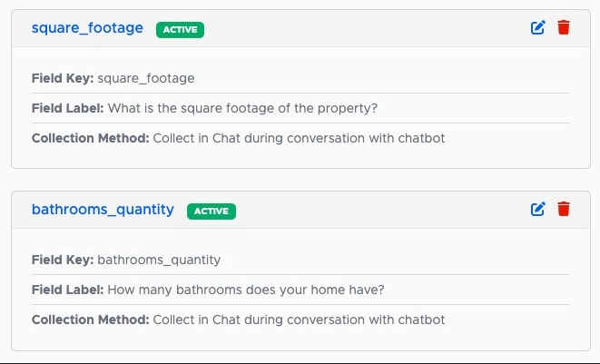This screenshot has height=364, width=600.
Task: Click the Collection Method value in bathrooms_quantity card
Action: point(299,320)
